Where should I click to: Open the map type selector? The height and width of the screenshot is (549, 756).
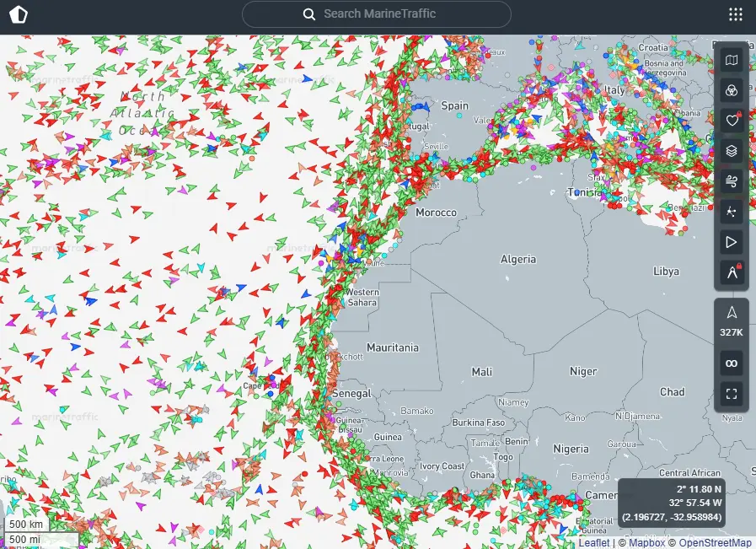tap(732, 61)
